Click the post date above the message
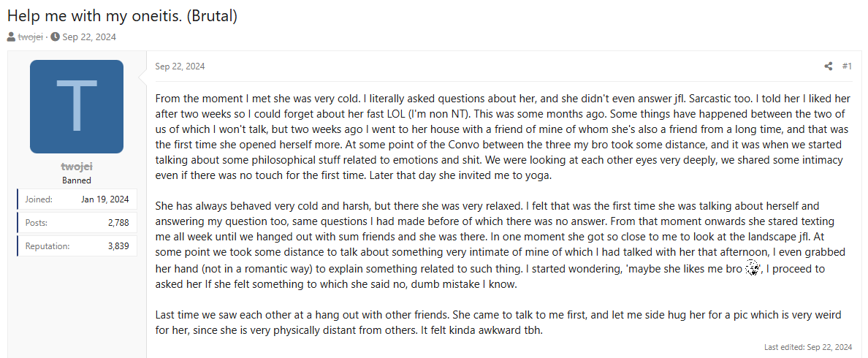868x358 pixels. click(x=180, y=66)
